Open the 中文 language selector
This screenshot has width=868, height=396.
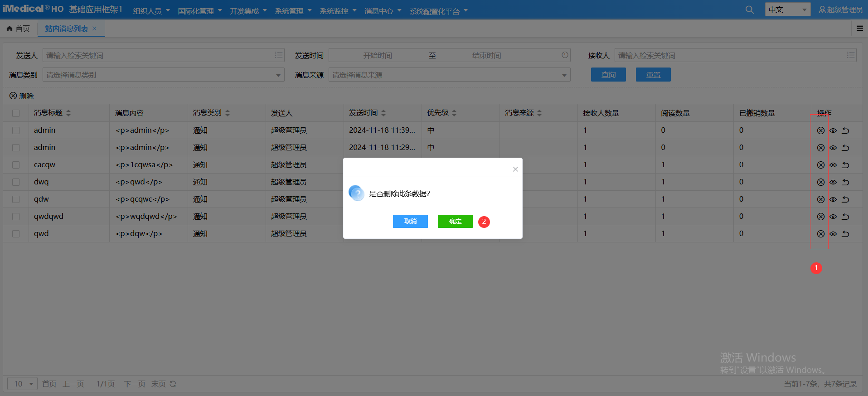(787, 10)
